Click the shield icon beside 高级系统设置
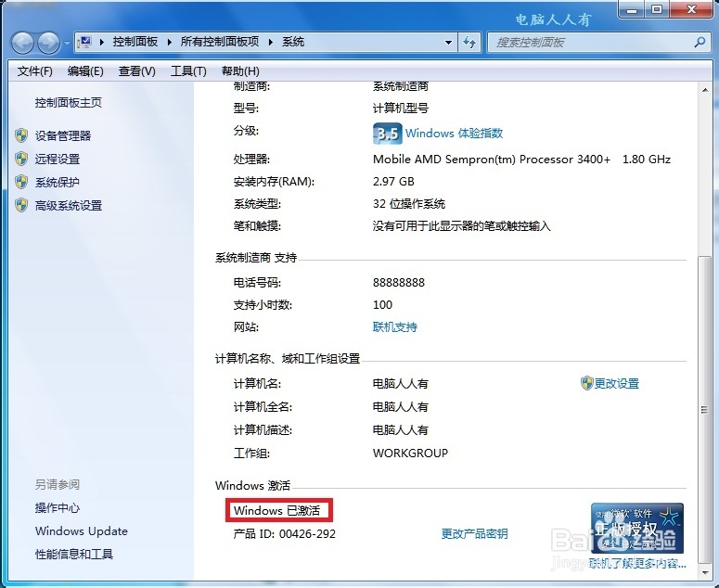Image resolution: width=719 pixels, height=588 pixels. [21, 206]
